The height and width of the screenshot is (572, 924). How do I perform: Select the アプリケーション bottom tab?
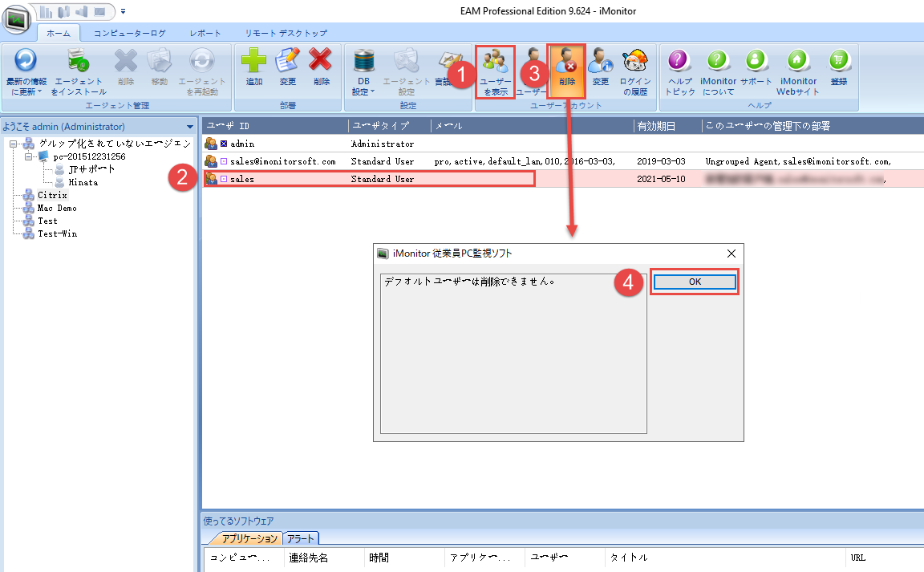click(x=249, y=538)
